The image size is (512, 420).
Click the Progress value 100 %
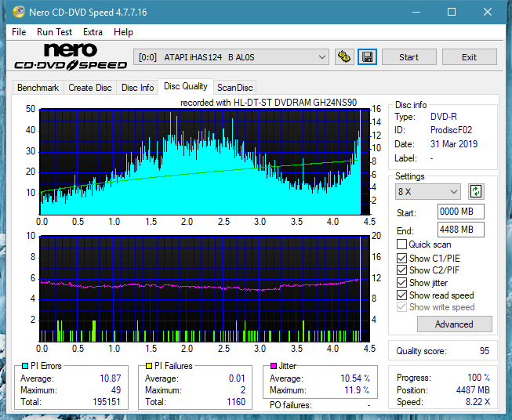(x=479, y=378)
